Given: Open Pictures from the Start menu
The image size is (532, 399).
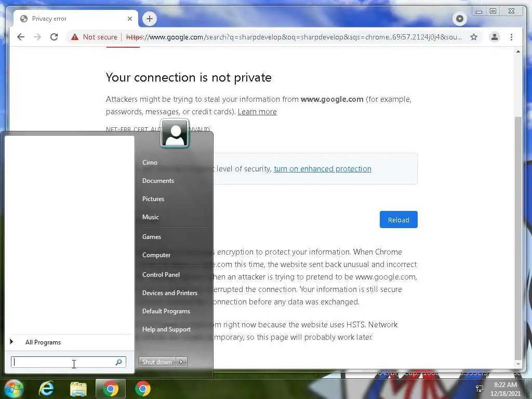Looking at the screenshot, I should [153, 199].
